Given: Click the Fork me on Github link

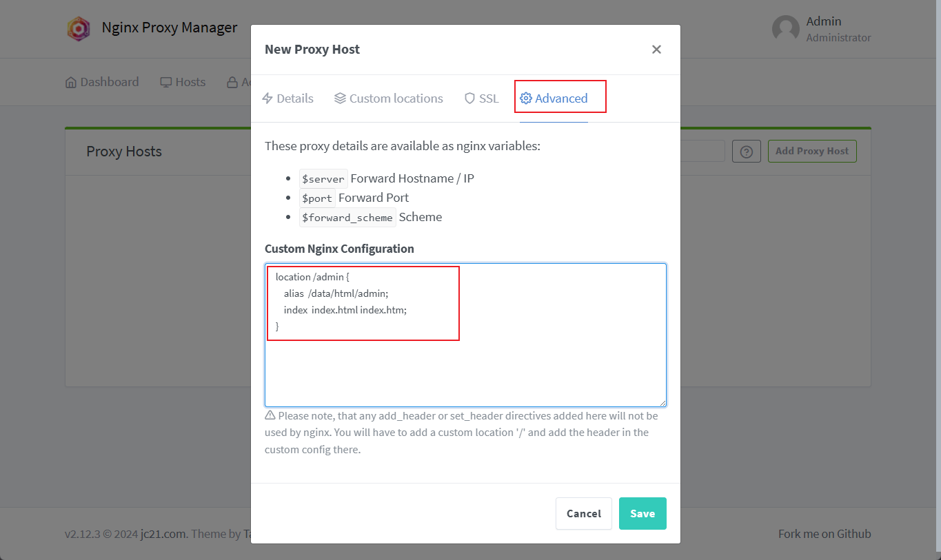Looking at the screenshot, I should tap(824, 534).
